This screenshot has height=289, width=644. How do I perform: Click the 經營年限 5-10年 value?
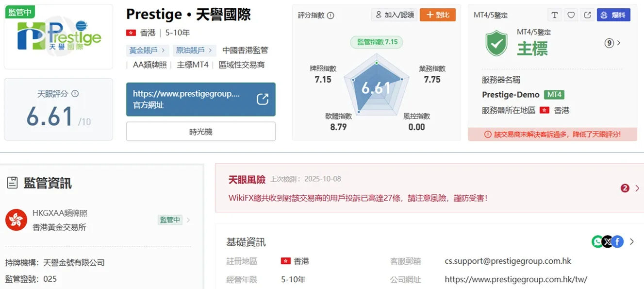coord(293,279)
